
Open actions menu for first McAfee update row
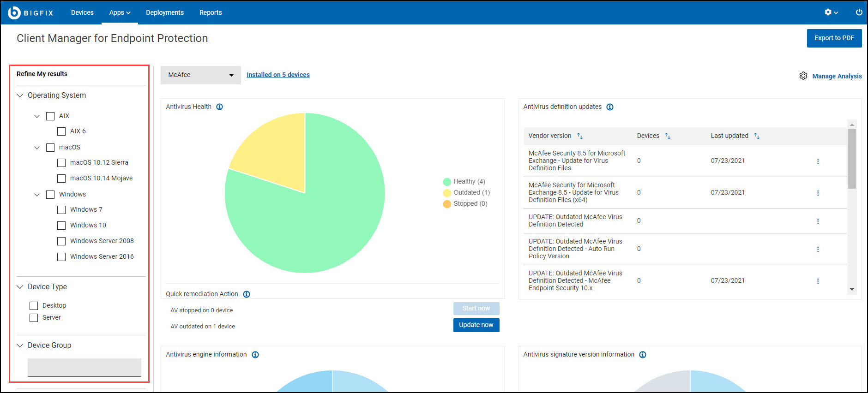[x=818, y=161]
